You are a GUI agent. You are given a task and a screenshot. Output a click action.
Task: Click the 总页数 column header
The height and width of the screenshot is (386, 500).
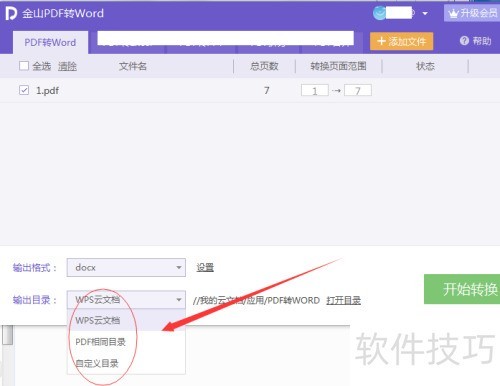coord(264,66)
